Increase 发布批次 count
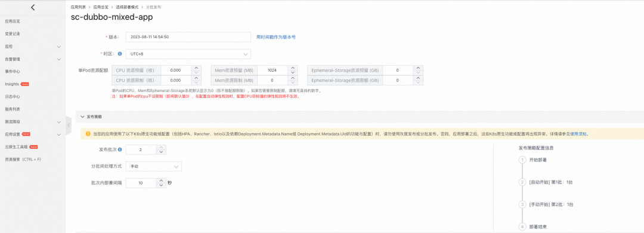 coord(161,148)
